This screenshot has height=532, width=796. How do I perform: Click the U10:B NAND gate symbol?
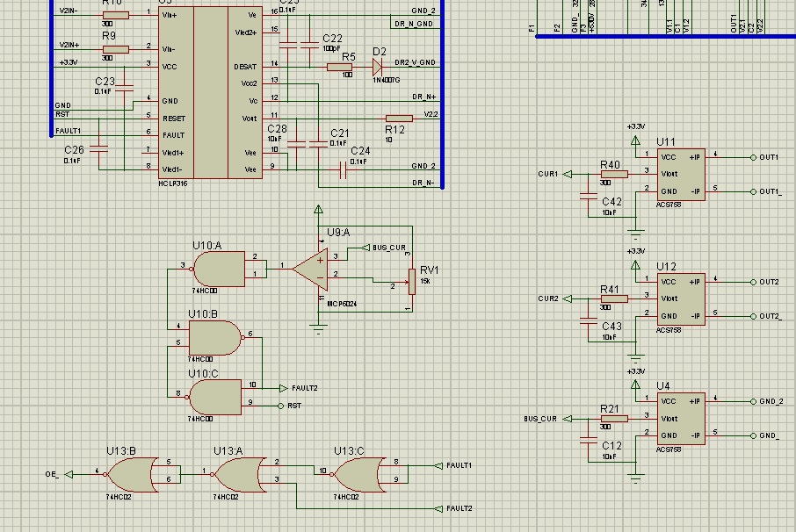click(x=213, y=338)
